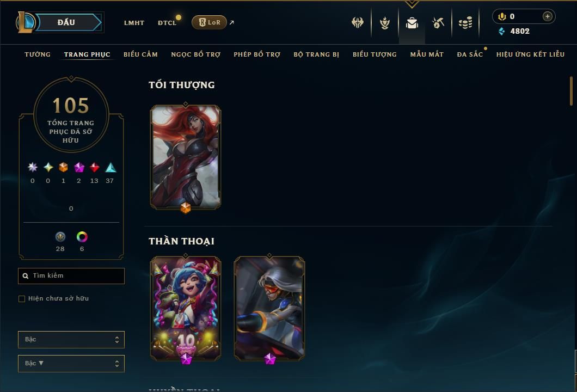Open the Store coins icon
577x392 pixels.
[x=465, y=23]
